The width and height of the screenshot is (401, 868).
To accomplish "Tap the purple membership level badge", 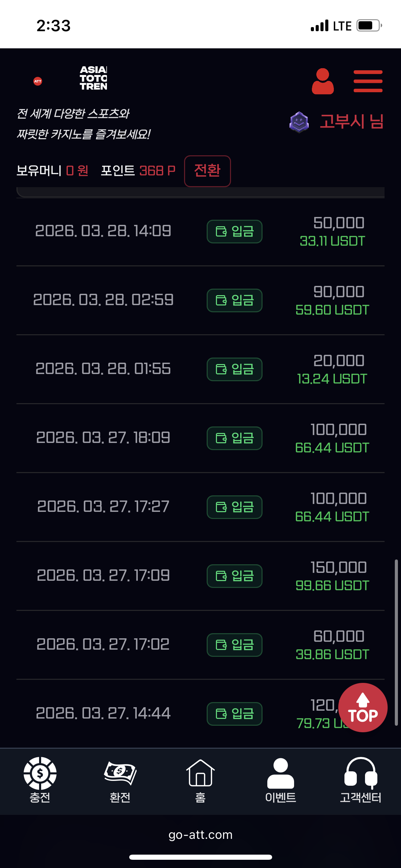I will pyautogui.click(x=299, y=122).
